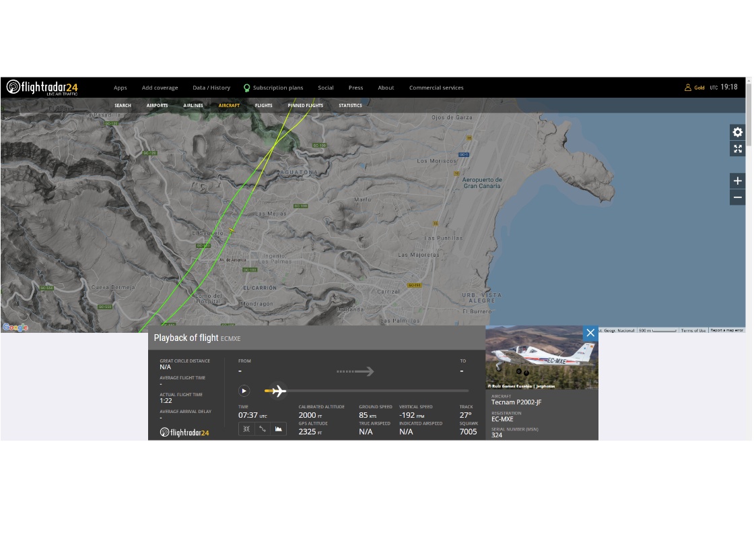Switch to the SEARCH tab
The image size is (756, 535).
point(123,105)
